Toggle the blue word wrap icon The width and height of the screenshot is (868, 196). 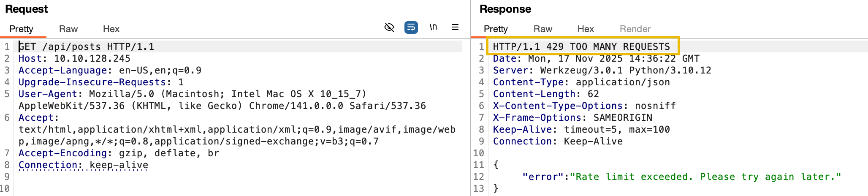tap(411, 27)
